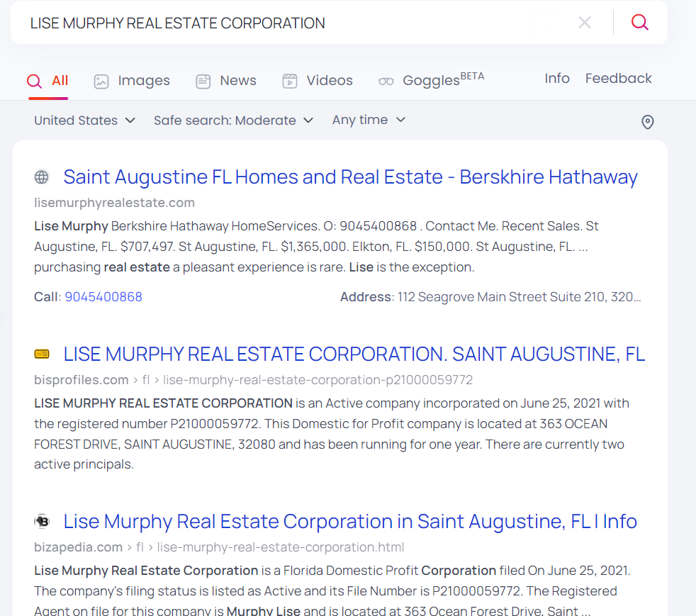Click the bizapedia.com breadcrumb URL

[219, 547]
